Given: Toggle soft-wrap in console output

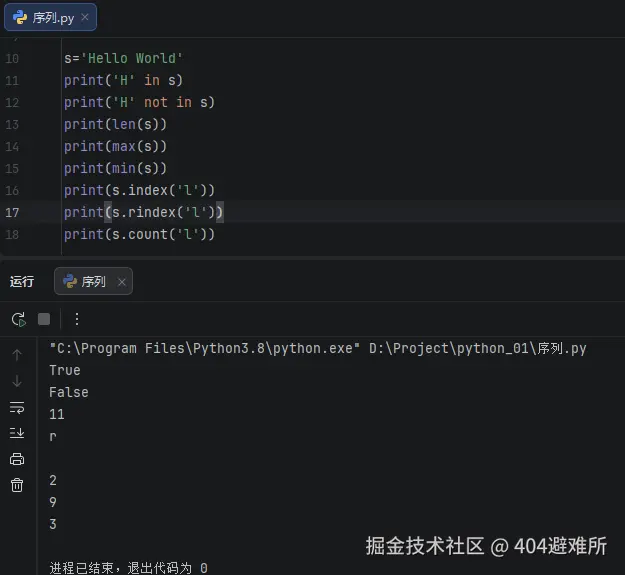Looking at the screenshot, I should coord(17,407).
